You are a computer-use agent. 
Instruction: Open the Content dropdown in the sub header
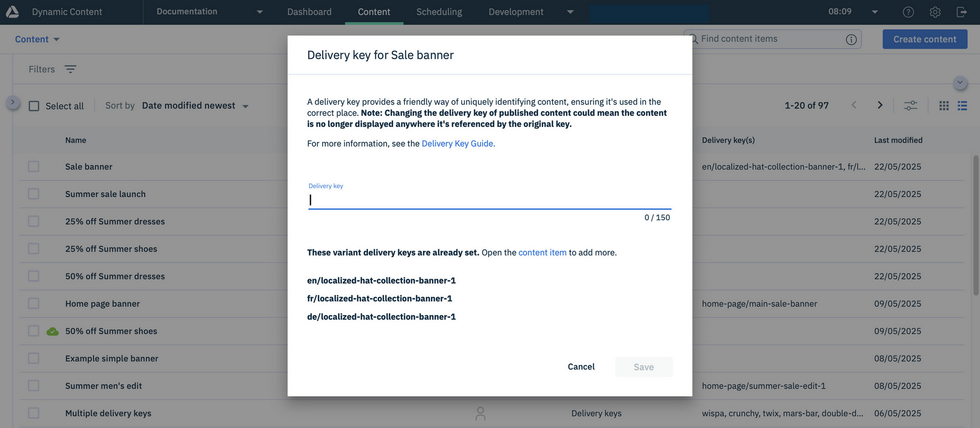[37, 39]
